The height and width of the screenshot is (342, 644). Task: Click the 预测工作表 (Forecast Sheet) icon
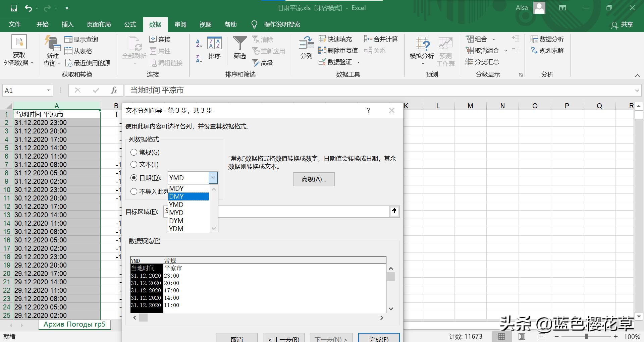[x=445, y=50]
